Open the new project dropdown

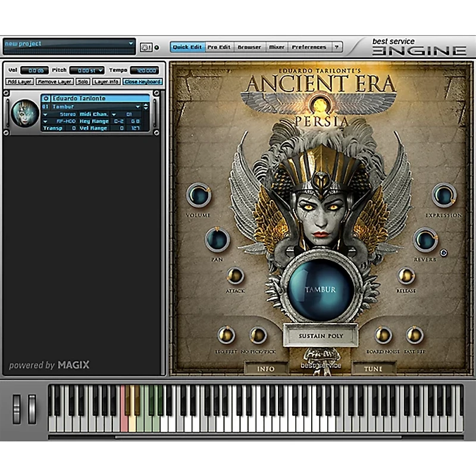(131, 44)
